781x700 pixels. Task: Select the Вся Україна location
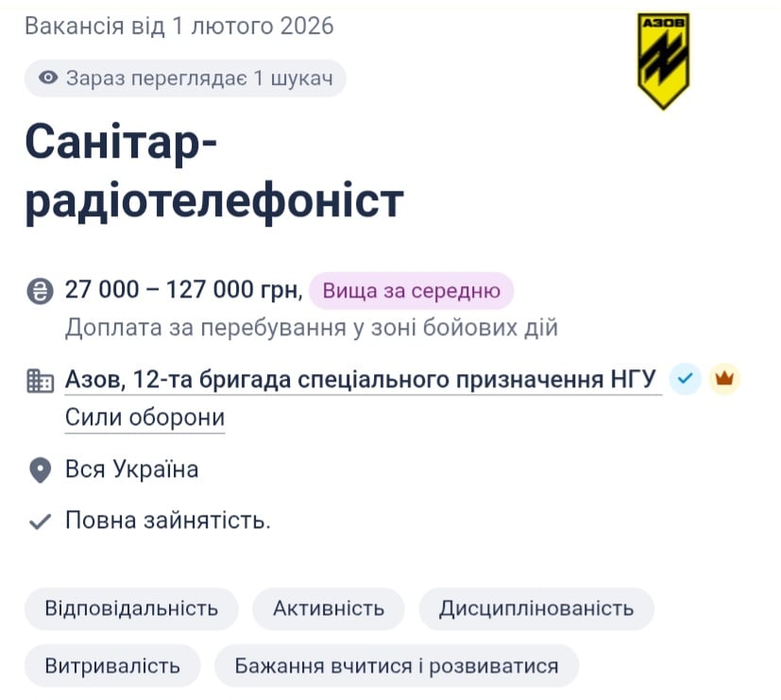pos(132,469)
